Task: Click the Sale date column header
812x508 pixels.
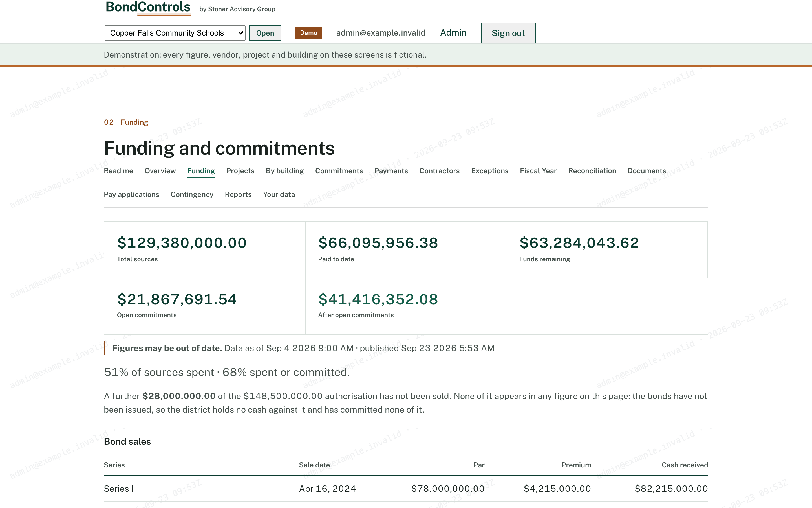Action: tap(314, 465)
